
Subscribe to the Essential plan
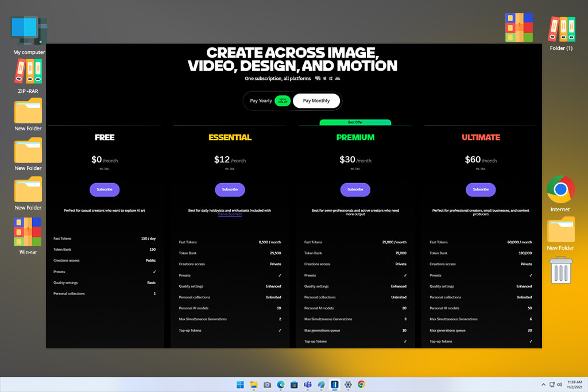click(x=230, y=189)
